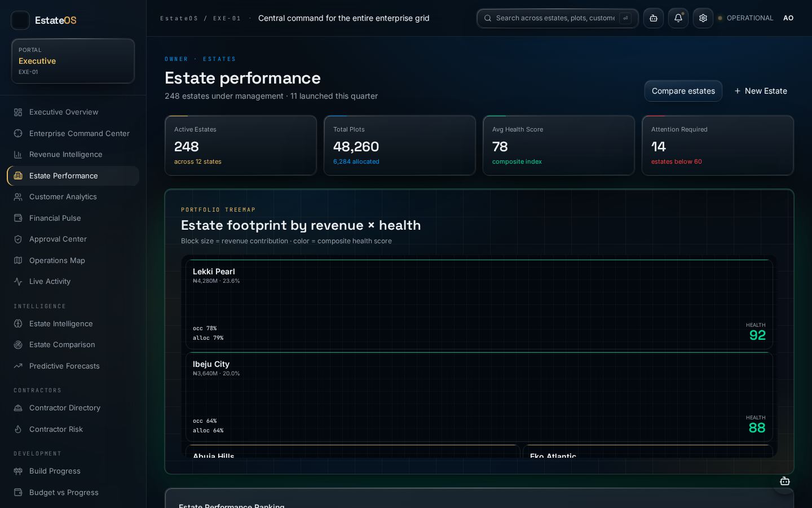Click the Lekki Pearl health score 92
Viewport: 812px width, 508px height.
click(x=757, y=335)
